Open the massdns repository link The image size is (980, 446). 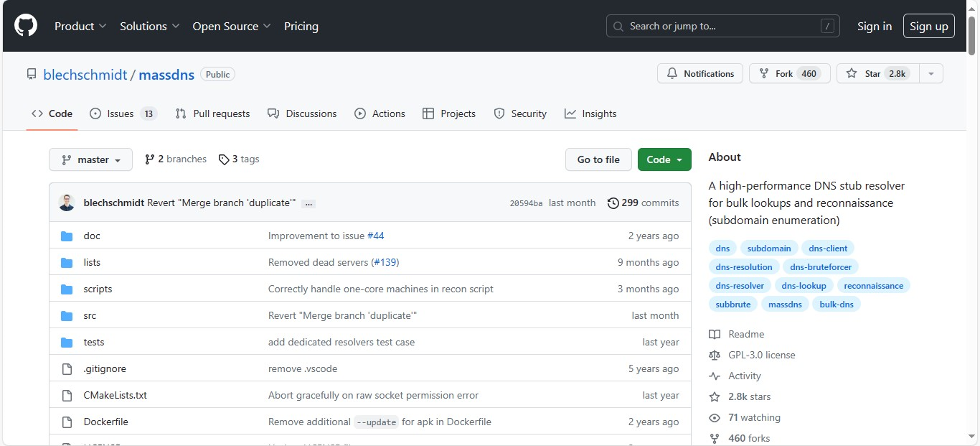click(x=166, y=74)
